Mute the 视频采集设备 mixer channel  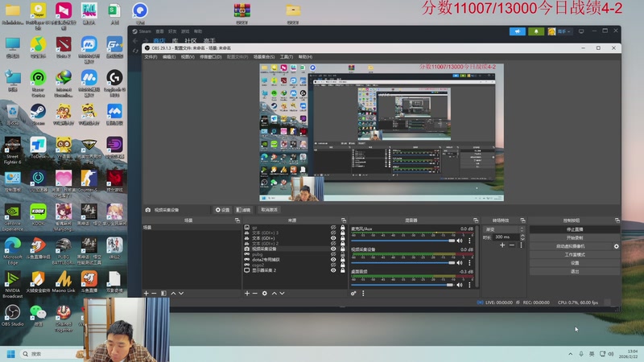point(460,263)
